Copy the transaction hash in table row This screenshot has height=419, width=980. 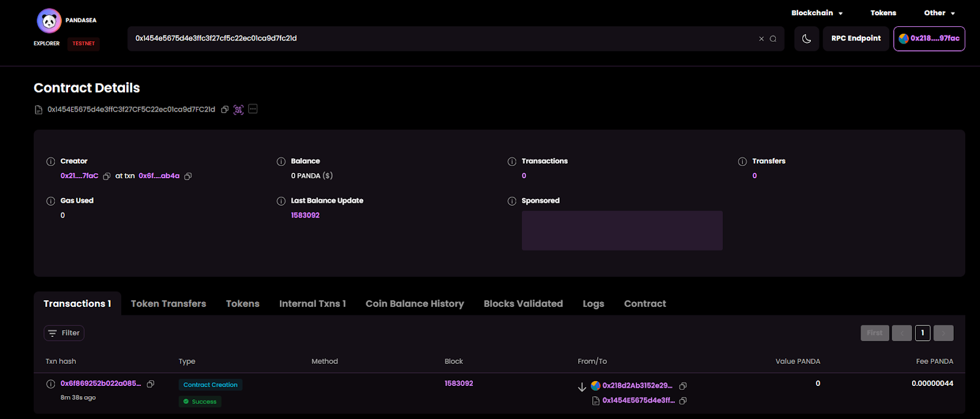click(x=151, y=384)
